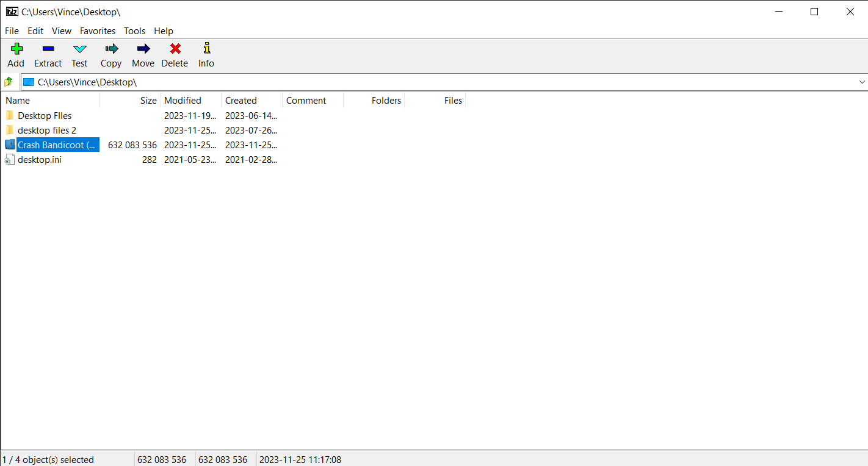
Task: Open the View menu
Action: click(62, 30)
